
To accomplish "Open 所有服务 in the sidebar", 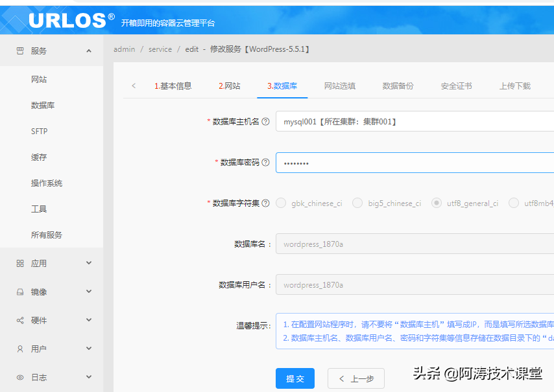I will 47,235.
